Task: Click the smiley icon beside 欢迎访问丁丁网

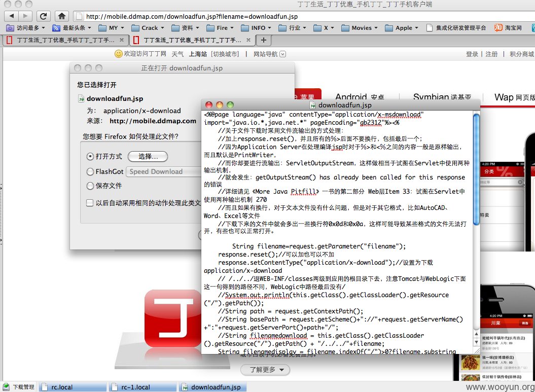Action: 118,54
